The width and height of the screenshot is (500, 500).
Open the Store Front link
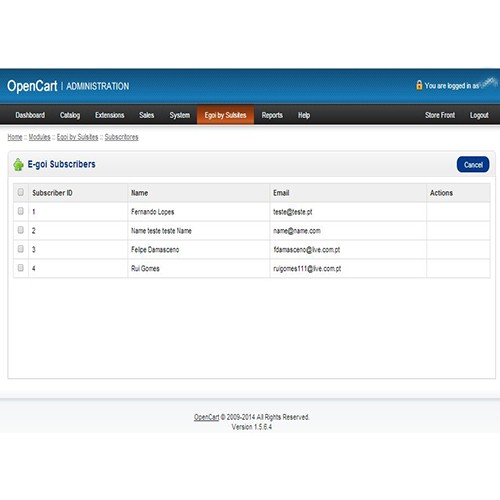click(x=440, y=115)
